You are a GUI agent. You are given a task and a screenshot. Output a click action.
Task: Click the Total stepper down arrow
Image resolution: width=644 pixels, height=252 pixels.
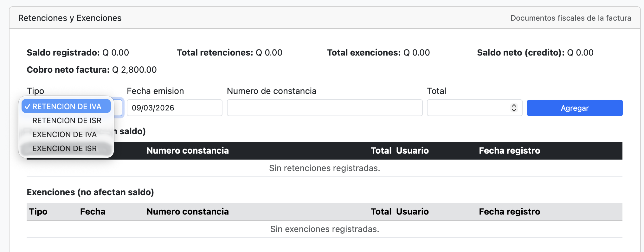(514, 110)
